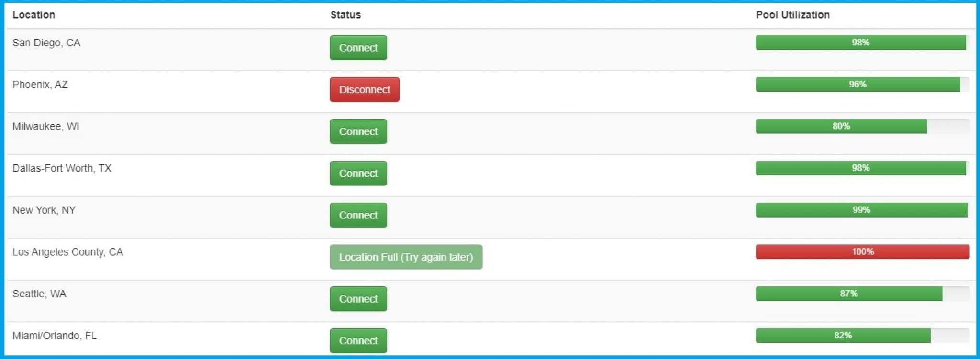
Task: Click the Phoenix 96% utilization bar
Action: pyautogui.click(x=862, y=85)
